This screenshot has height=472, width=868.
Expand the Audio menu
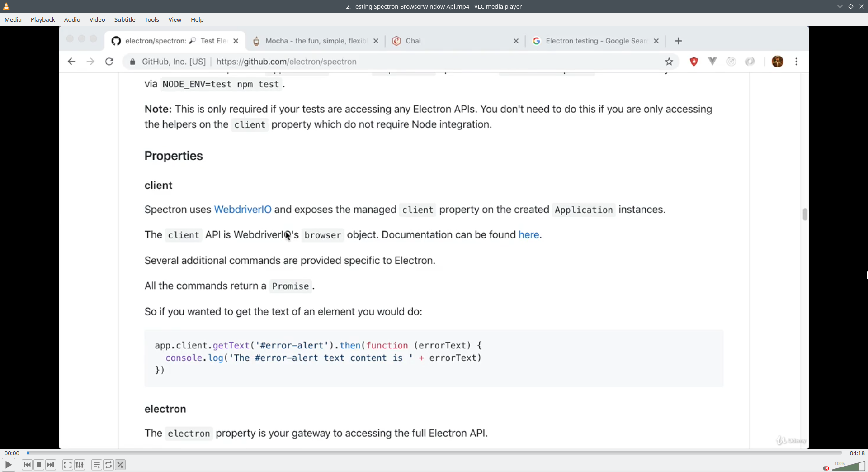[72, 19]
